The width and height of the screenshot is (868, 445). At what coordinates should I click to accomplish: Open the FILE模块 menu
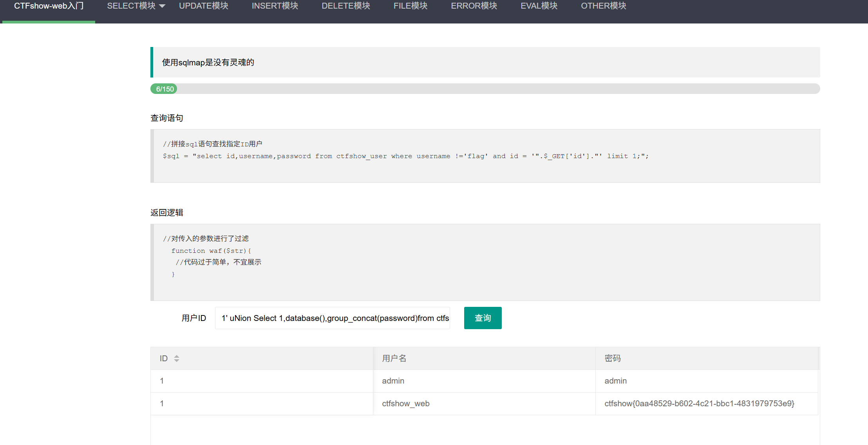410,6
